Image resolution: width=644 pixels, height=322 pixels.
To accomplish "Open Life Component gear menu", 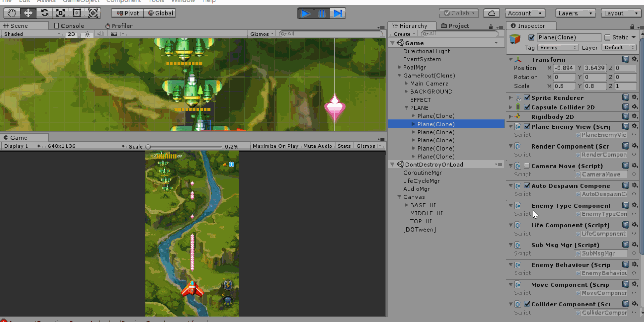I will click(x=635, y=225).
